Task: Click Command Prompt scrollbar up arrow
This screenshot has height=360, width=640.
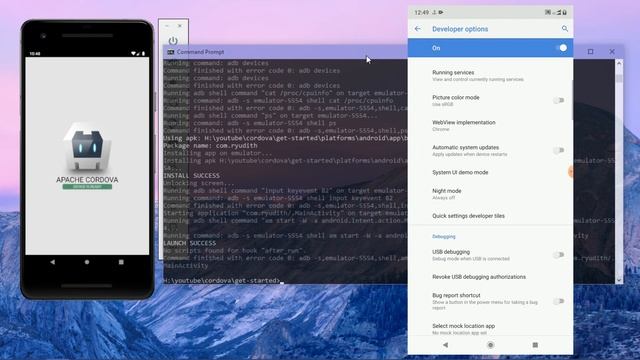Action: coord(619,63)
